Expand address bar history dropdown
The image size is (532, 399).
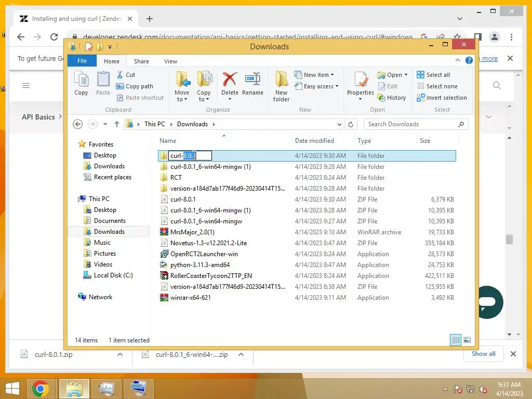(339, 124)
